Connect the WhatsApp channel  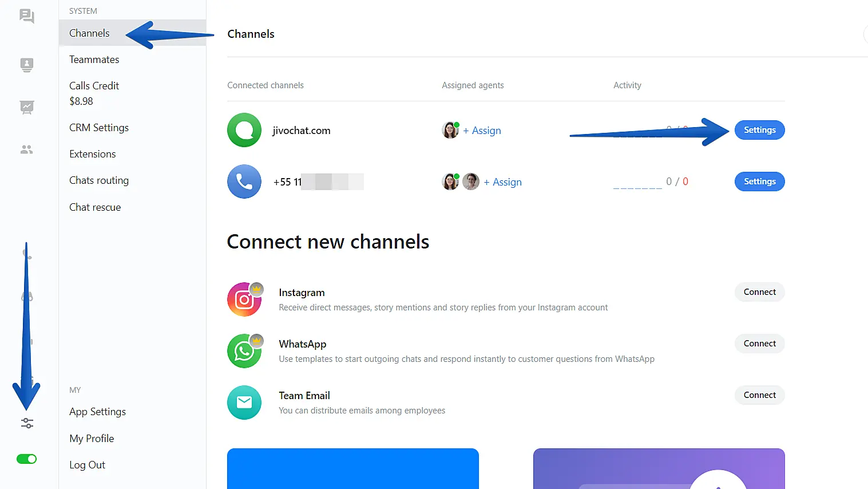point(759,344)
